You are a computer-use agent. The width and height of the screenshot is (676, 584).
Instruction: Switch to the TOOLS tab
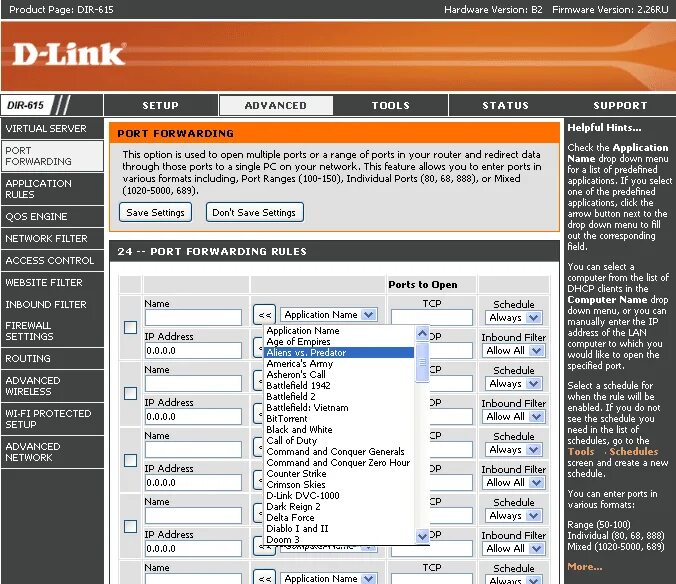point(391,105)
